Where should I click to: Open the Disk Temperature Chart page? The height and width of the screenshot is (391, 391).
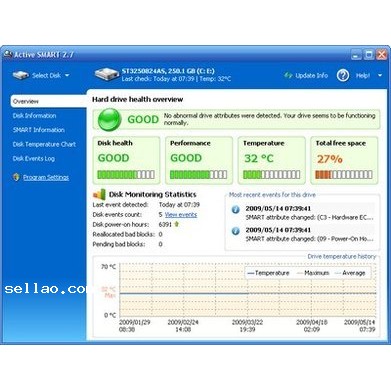coord(44,144)
